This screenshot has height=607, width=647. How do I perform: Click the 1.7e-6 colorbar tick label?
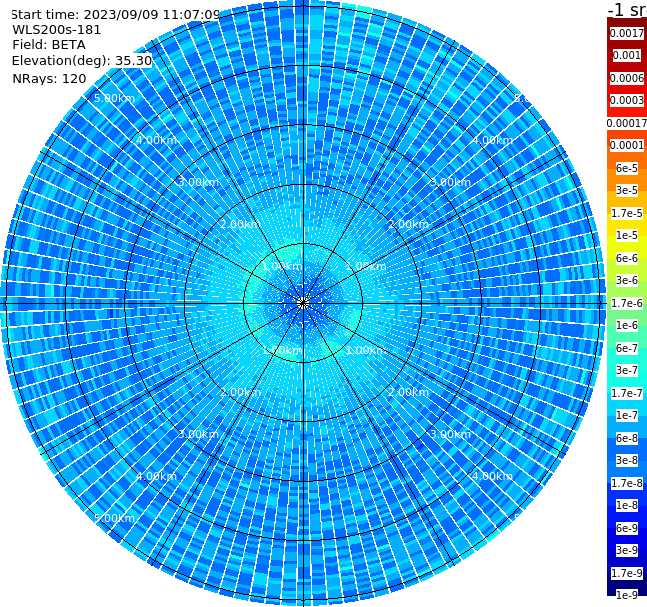pyautogui.click(x=627, y=303)
